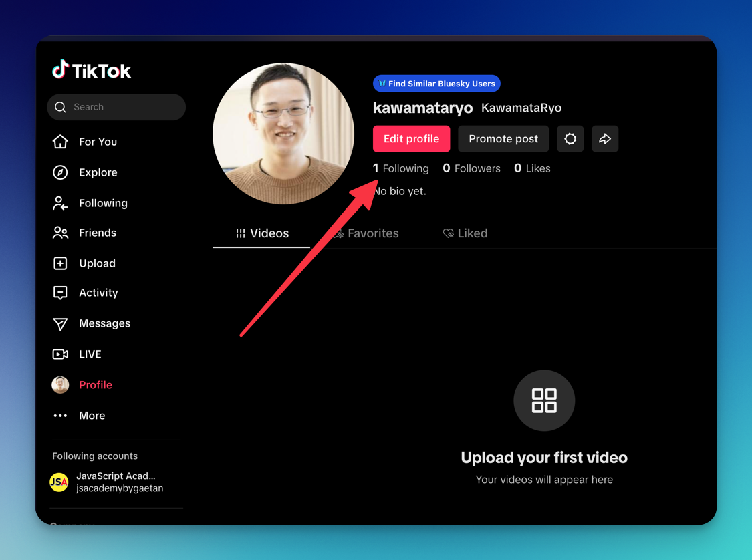Select the Videos tab
Image resolution: width=752 pixels, height=560 pixels.
tap(262, 233)
